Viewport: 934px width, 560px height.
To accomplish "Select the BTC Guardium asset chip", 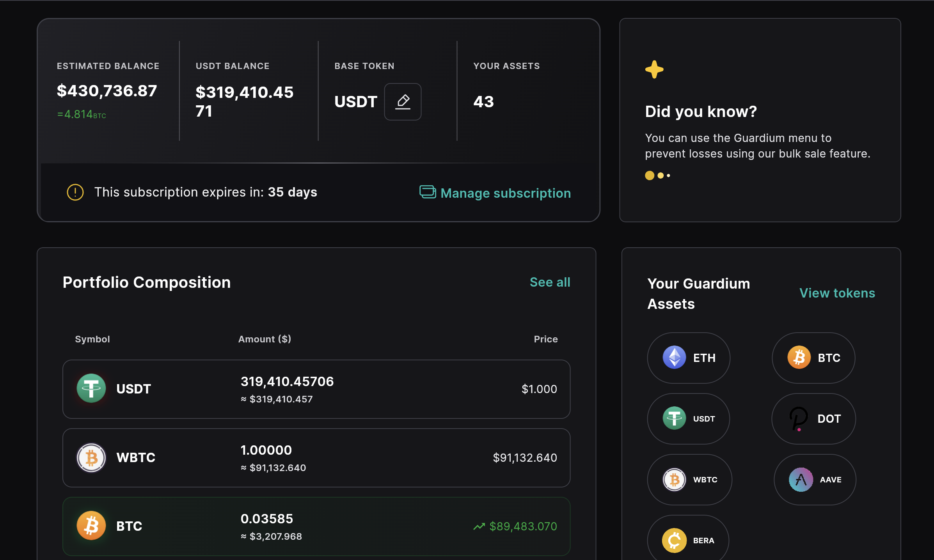I will click(813, 358).
